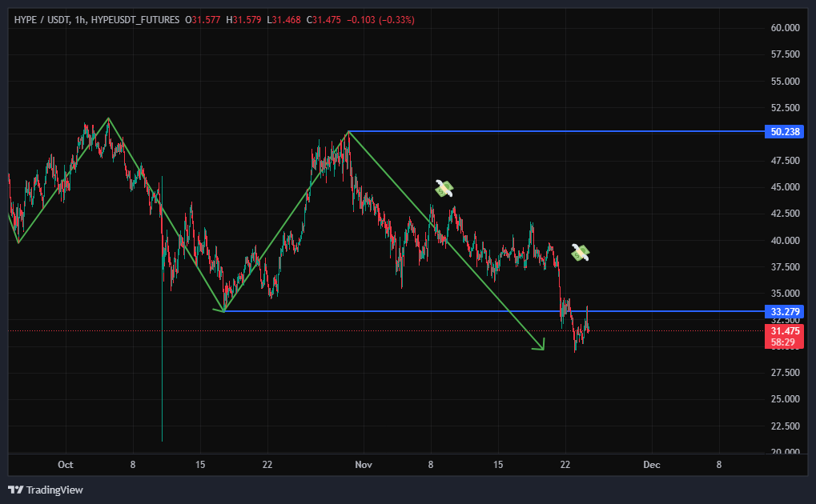
Task: Click the Oct label on the time axis
Action: click(x=66, y=464)
